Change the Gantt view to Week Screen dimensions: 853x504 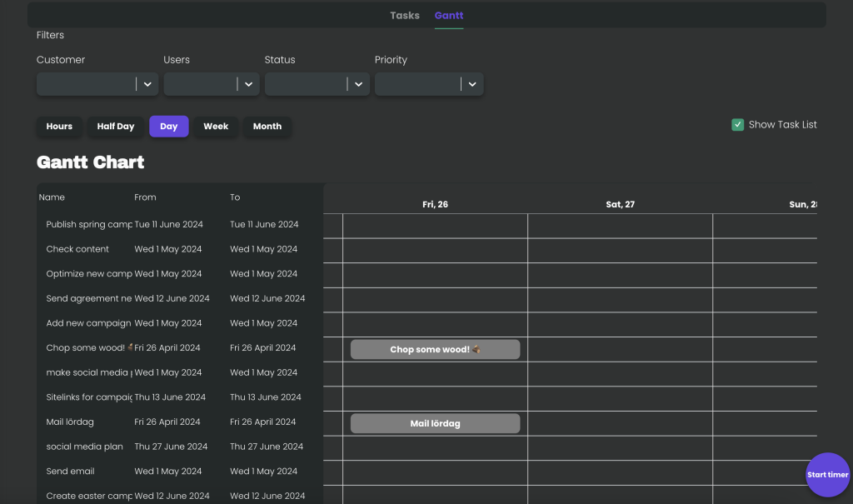(x=216, y=127)
